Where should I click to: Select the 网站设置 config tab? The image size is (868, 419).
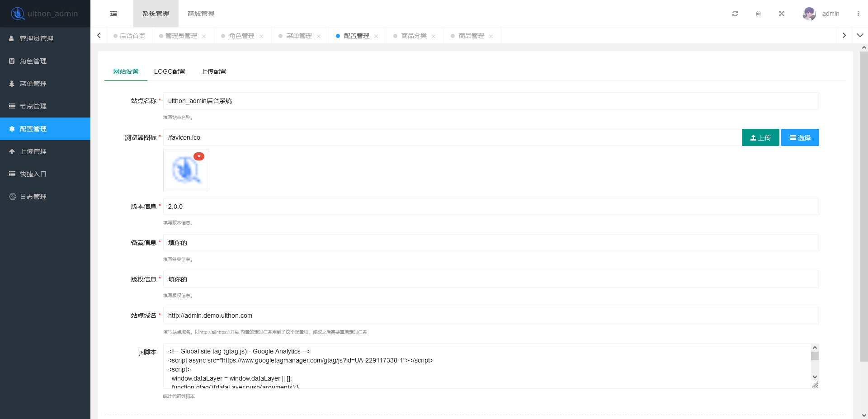126,71
